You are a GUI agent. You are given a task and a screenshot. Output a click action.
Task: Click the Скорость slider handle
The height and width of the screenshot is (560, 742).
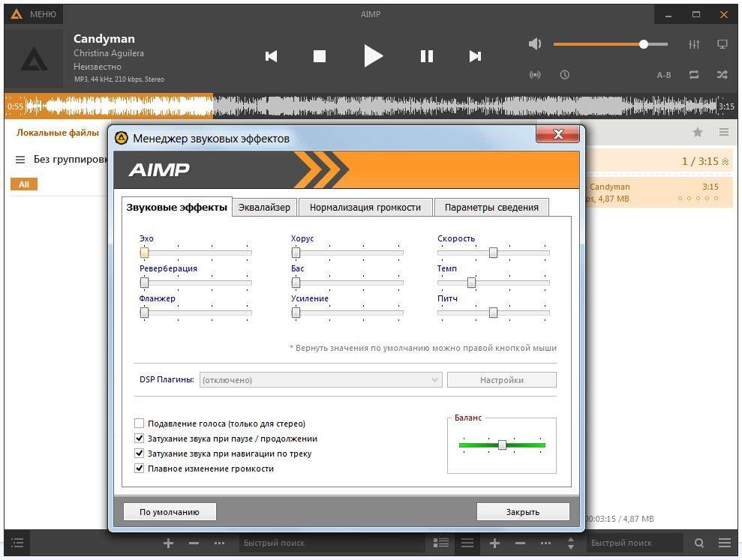pyautogui.click(x=493, y=253)
